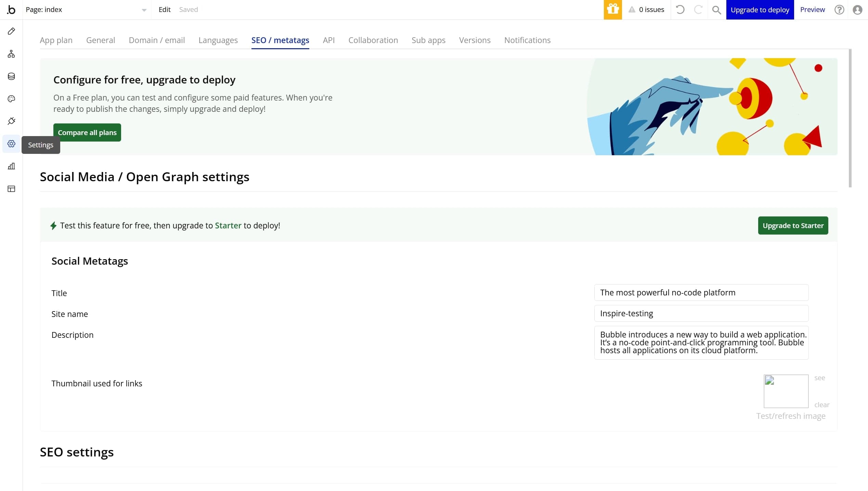
Task: Switch to the App plan tab
Action: (x=56, y=40)
